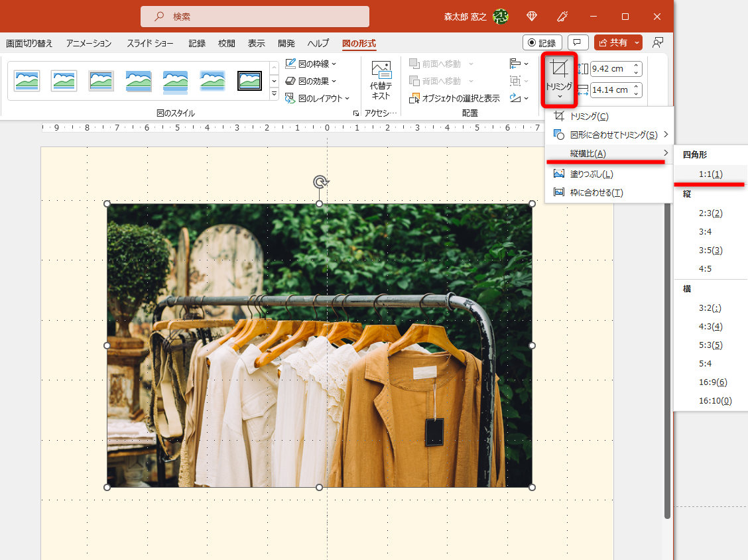Click the clothing rack photo on slide
Viewport: 748px width, 560px height.
pyautogui.click(x=319, y=345)
